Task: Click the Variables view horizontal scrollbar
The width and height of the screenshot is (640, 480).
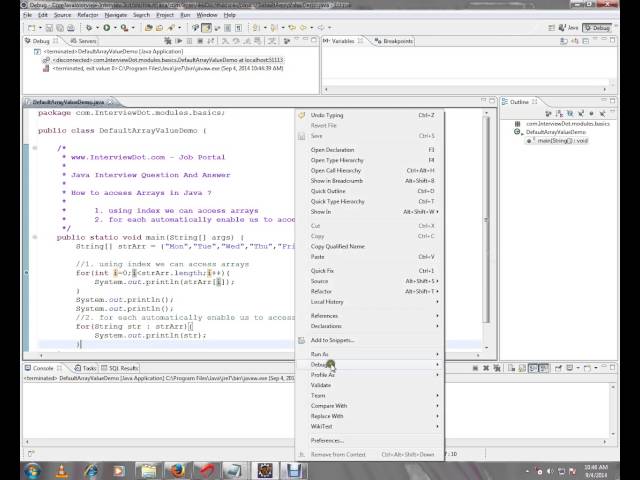Action: [465, 89]
